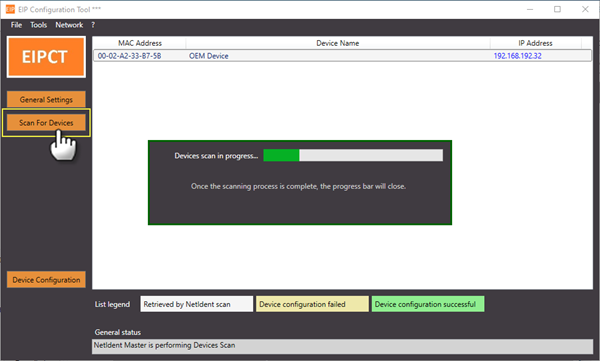Screen dimensions: 600x361
Task: Sort by MAC Address column header
Action: tap(140, 43)
